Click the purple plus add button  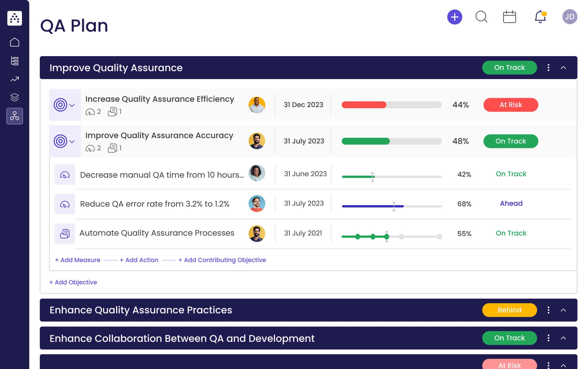[455, 17]
